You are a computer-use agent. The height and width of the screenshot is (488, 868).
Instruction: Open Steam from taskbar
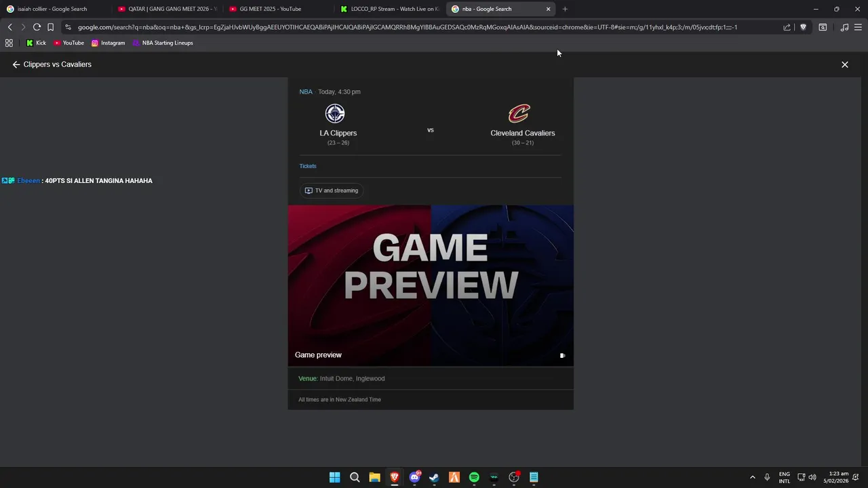(434, 477)
